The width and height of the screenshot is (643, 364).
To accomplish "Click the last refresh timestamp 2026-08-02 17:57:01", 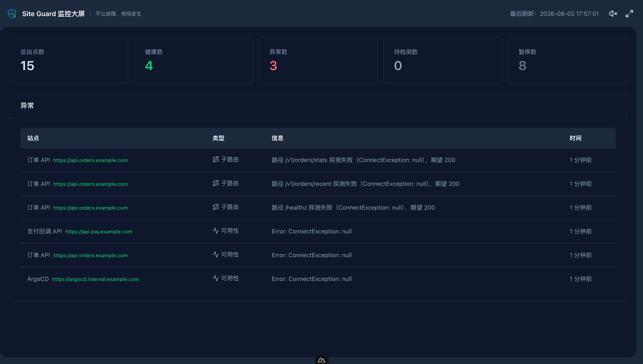I will [x=569, y=14].
